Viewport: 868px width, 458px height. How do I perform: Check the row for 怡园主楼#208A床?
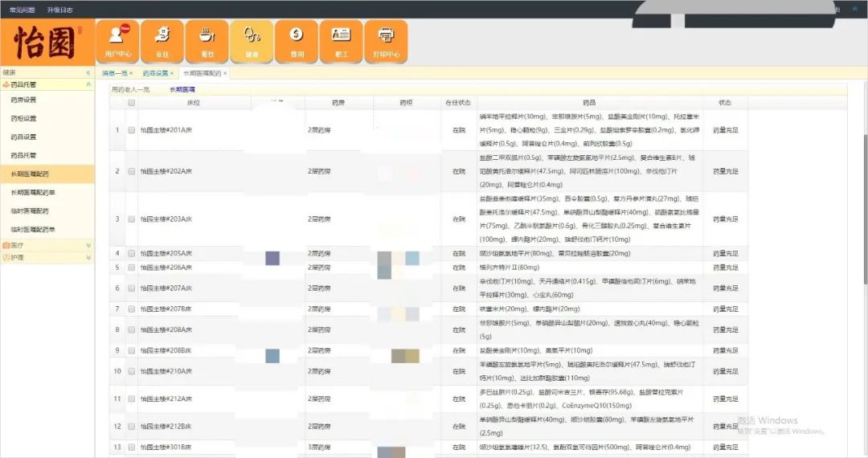[x=131, y=329]
